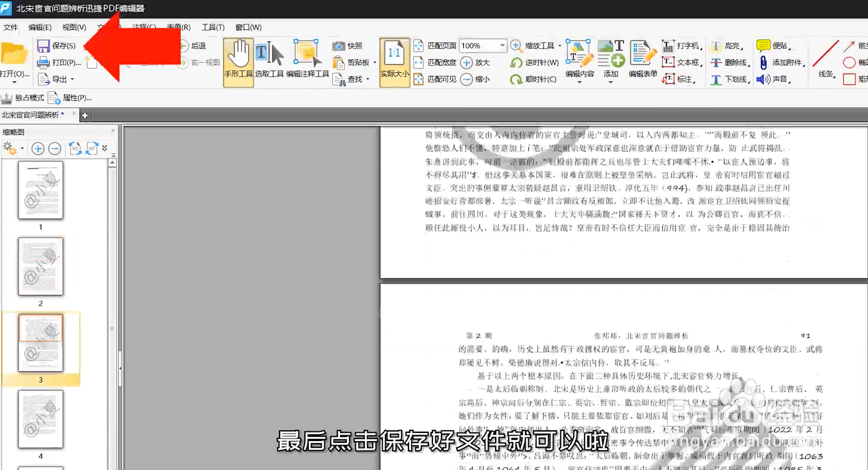Screen dimensions: 868x470
Task: Select the 下划线 underline tool
Action: tap(730, 79)
